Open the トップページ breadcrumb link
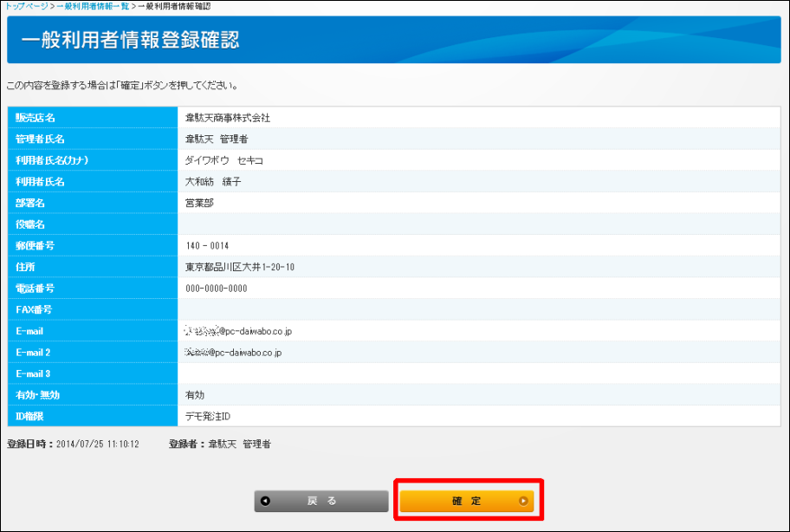Viewport: 790px width, 532px height. (x=26, y=6)
